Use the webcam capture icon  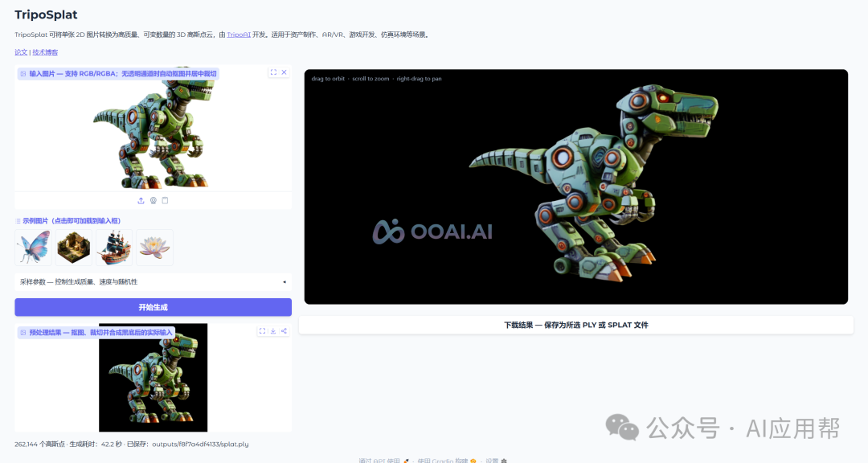154,200
